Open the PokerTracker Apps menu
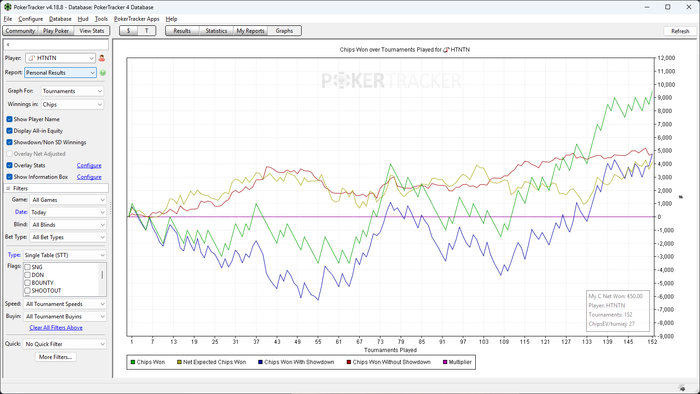This screenshot has height=394, width=700. click(x=137, y=19)
